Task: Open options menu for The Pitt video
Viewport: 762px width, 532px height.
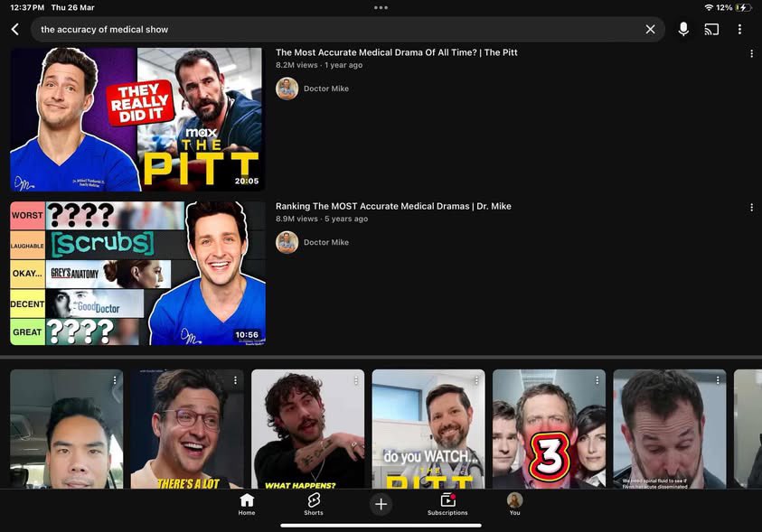Action: tap(751, 53)
